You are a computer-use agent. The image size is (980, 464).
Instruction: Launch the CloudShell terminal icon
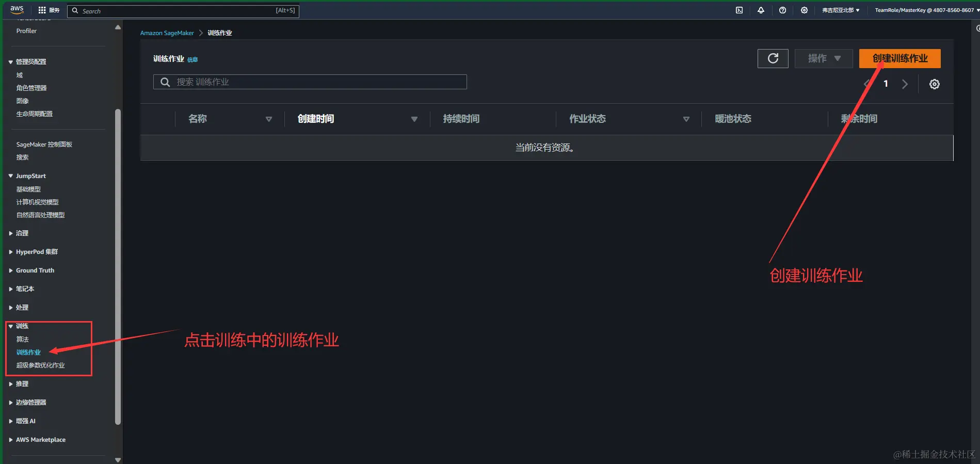tap(739, 10)
